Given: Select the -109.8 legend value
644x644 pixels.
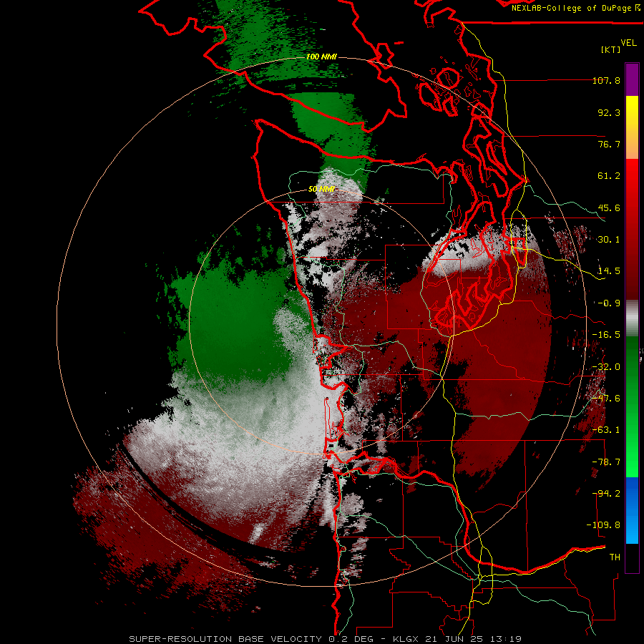Looking at the screenshot, I should pos(603,525).
